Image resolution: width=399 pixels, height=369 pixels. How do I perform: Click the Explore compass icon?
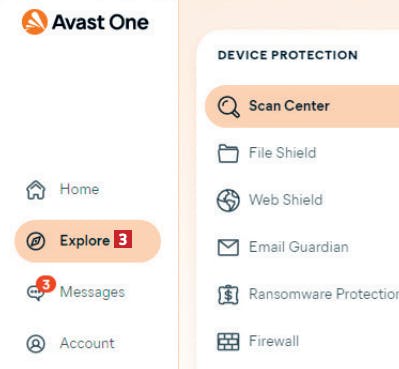click(36, 241)
